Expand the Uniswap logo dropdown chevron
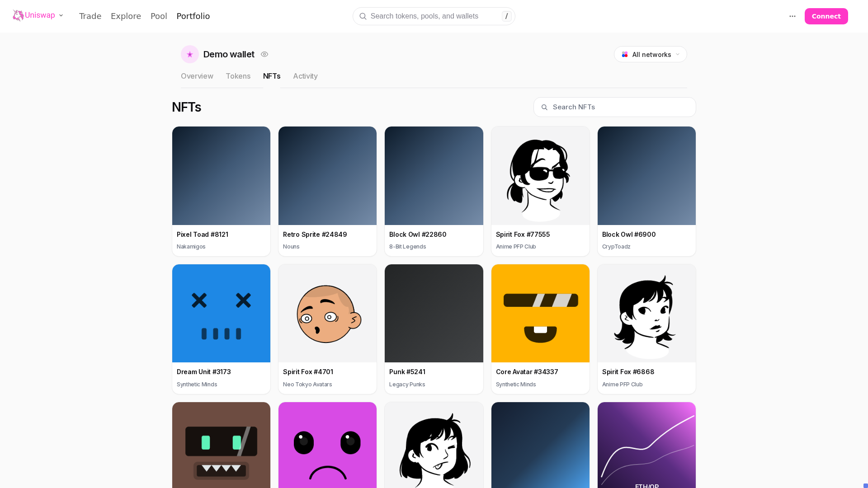The height and width of the screenshot is (488, 868). tap(61, 15)
